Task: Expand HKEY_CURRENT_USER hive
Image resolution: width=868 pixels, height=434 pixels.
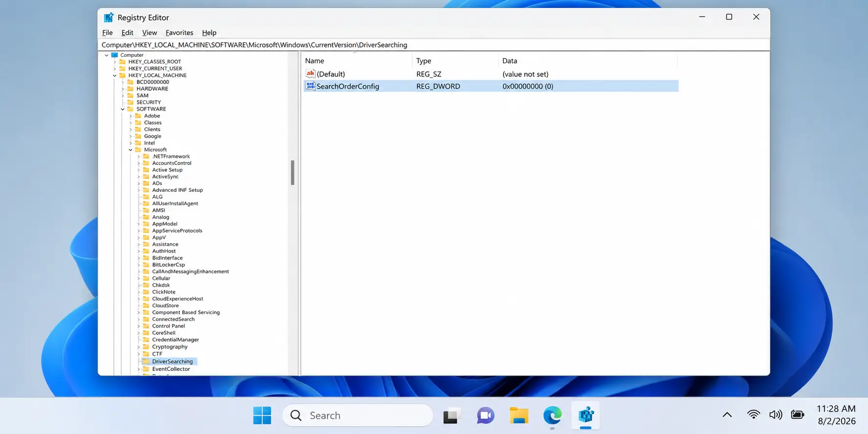Action: 114,69
